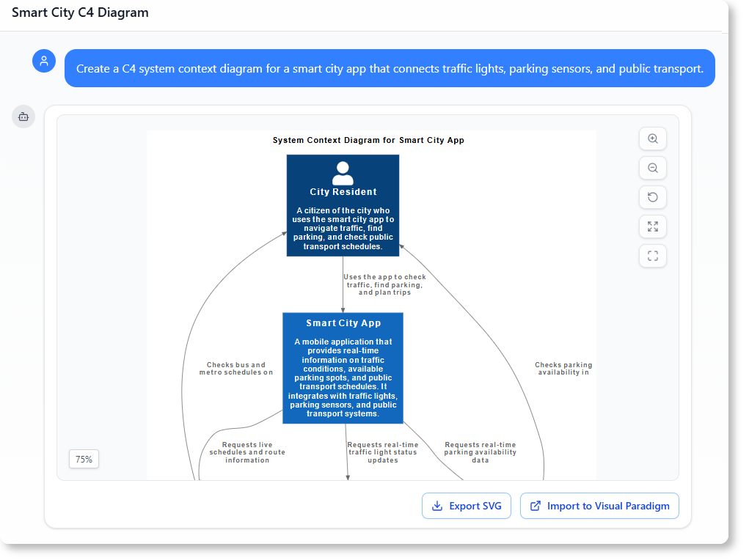
Task: Click the download icon inside Export SVG button
Action: pos(437,506)
